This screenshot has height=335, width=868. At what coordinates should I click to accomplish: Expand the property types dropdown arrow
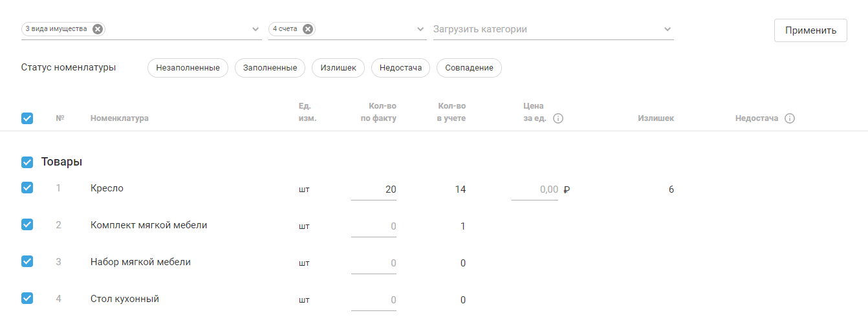point(255,30)
